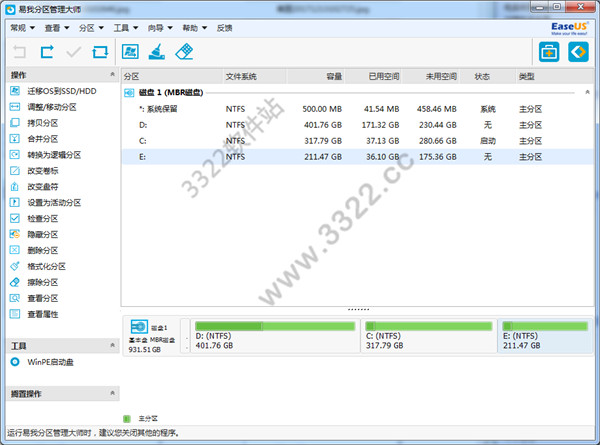Select the E: partition row in list
This screenshot has height=445, width=600.
tap(357, 157)
